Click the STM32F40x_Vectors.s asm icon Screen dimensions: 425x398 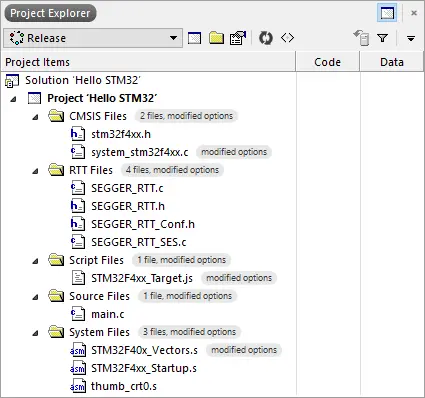coord(78,350)
